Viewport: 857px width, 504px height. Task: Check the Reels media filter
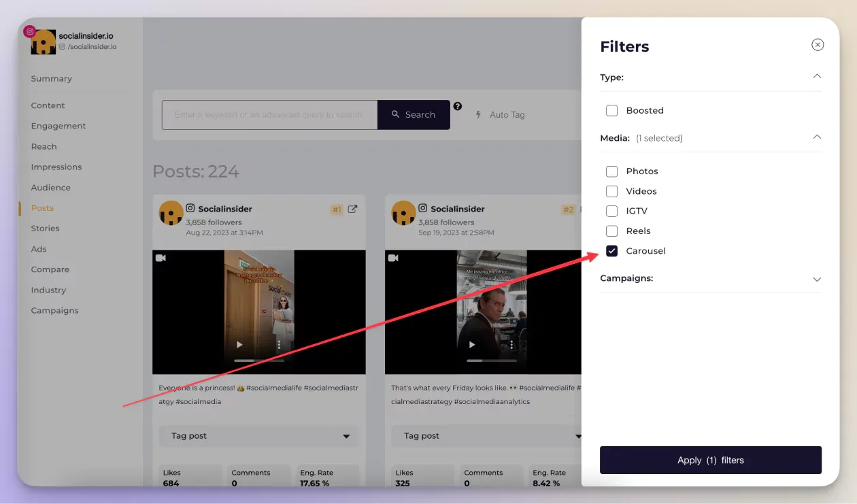(x=611, y=231)
